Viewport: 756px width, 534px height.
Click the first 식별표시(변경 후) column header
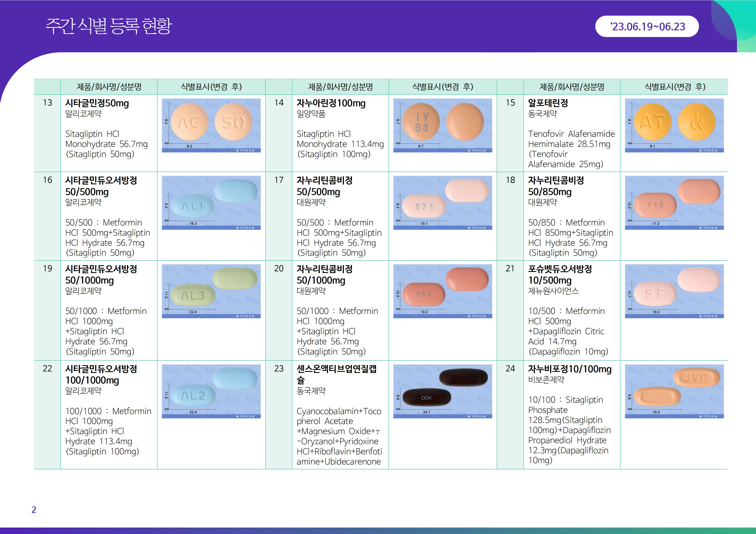(x=211, y=87)
